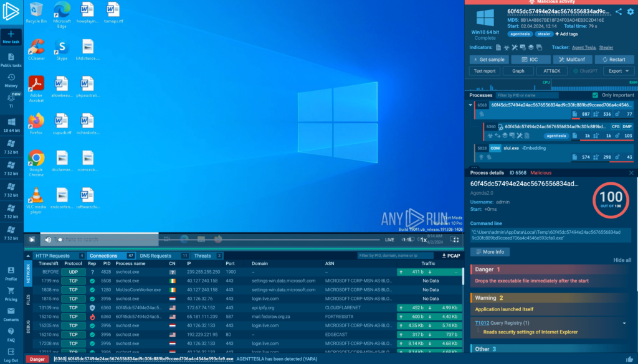Image resolution: width=638 pixels, height=364 pixels.
Task: Open History in the left sidebar
Action: point(11,80)
